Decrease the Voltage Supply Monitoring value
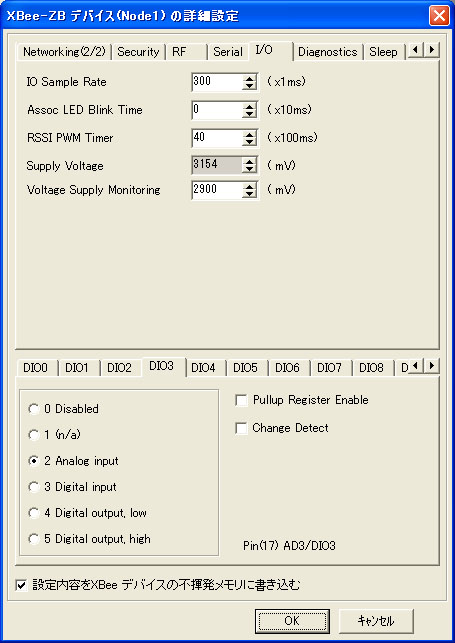 coord(249,194)
